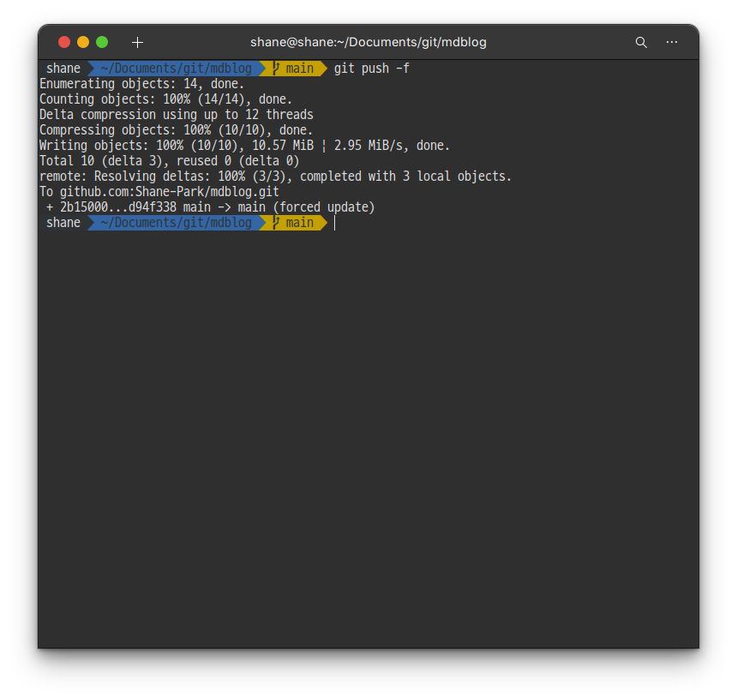Click the '2b15000...d94f338 main -> main' line
737x700 pixels.
click(210, 207)
